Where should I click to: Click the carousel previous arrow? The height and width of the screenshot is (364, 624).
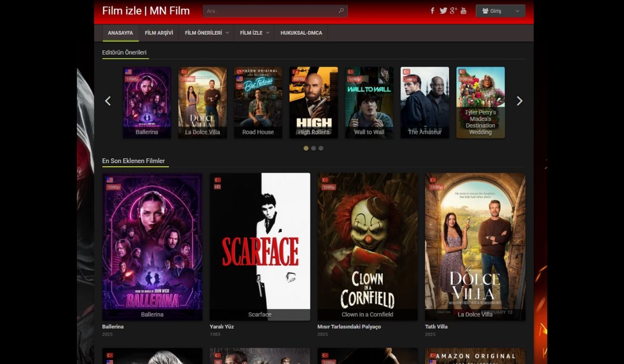point(108,101)
